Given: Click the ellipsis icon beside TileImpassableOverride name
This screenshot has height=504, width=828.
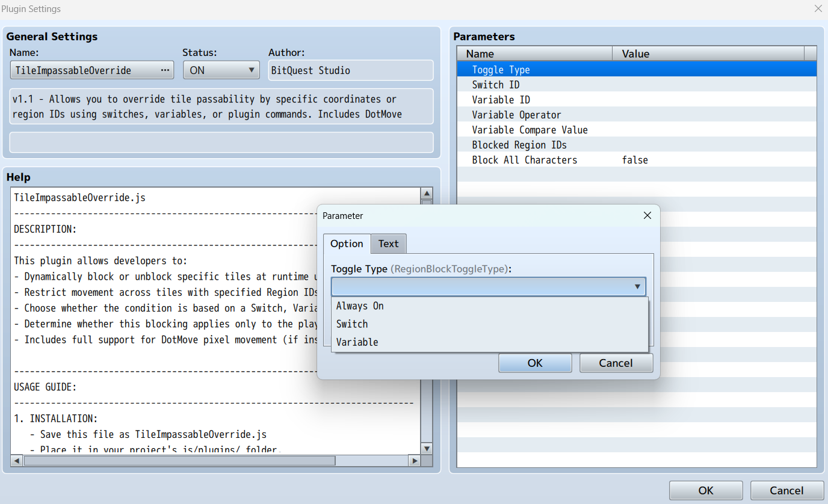Looking at the screenshot, I should (165, 70).
